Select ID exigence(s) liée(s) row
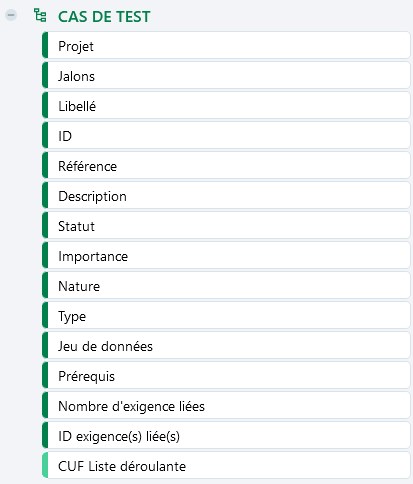The width and height of the screenshot is (413, 484). coord(226,436)
